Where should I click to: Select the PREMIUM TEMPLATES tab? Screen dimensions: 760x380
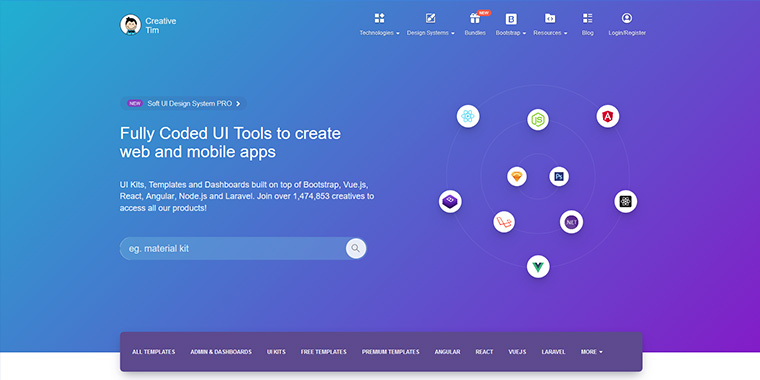pos(391,352)
